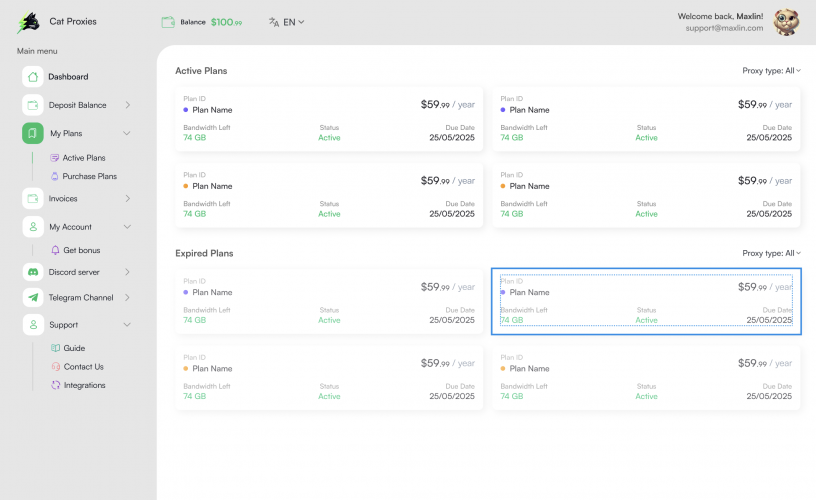Screen dimensions: 816x500
Task: Click the Active Plans section heading
Action: click(x=201, y=71)
